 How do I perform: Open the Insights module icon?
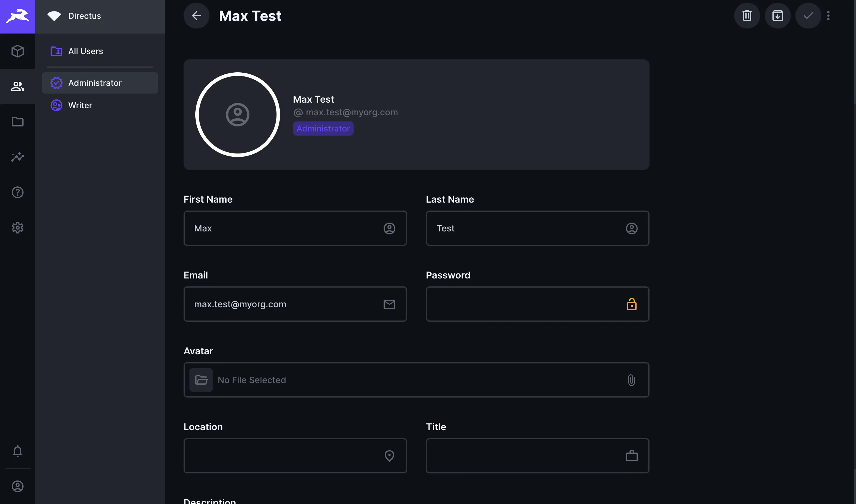coord(18,157)
